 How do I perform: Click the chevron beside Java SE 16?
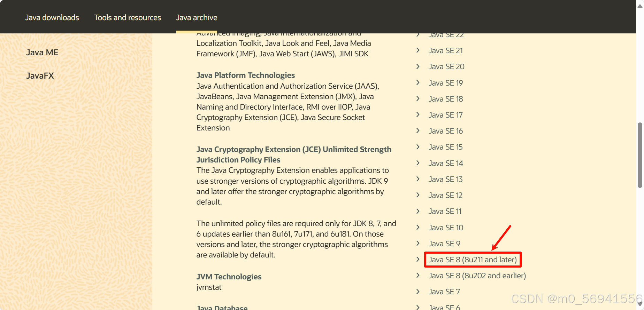pos(418,130)
